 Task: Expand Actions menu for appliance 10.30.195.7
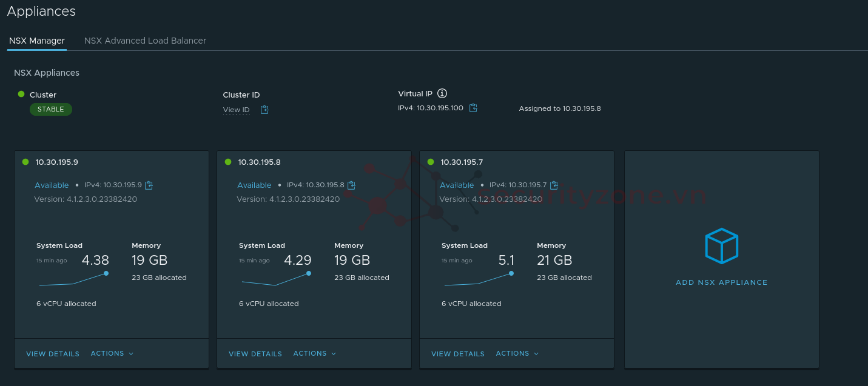point(517,353)
